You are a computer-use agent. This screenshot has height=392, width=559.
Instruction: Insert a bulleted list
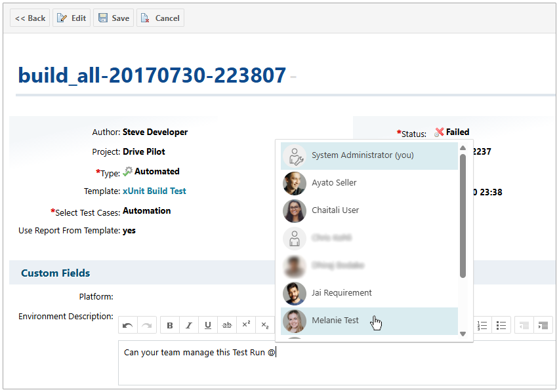click(501, 325)
